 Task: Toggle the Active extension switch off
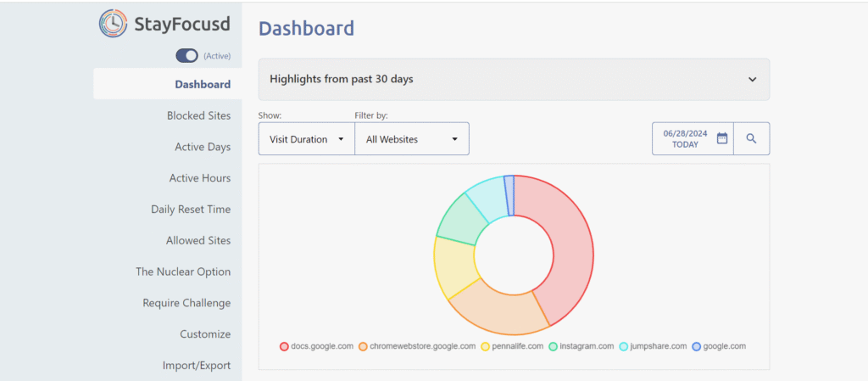pos(186,56)
